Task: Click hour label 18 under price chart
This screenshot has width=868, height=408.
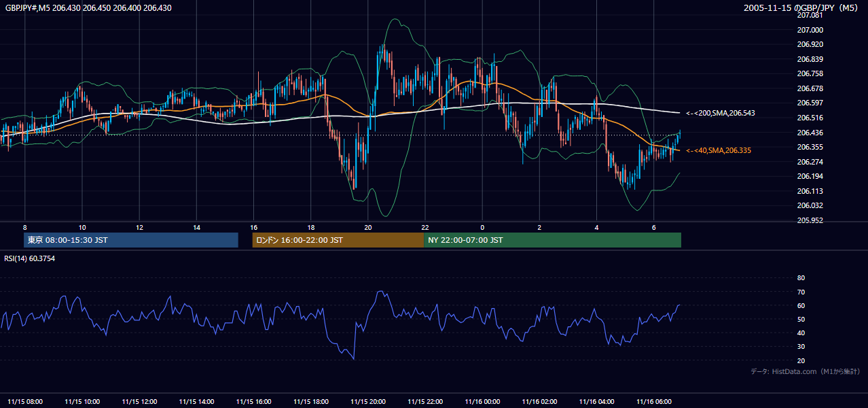Action: tap(310, 227)
